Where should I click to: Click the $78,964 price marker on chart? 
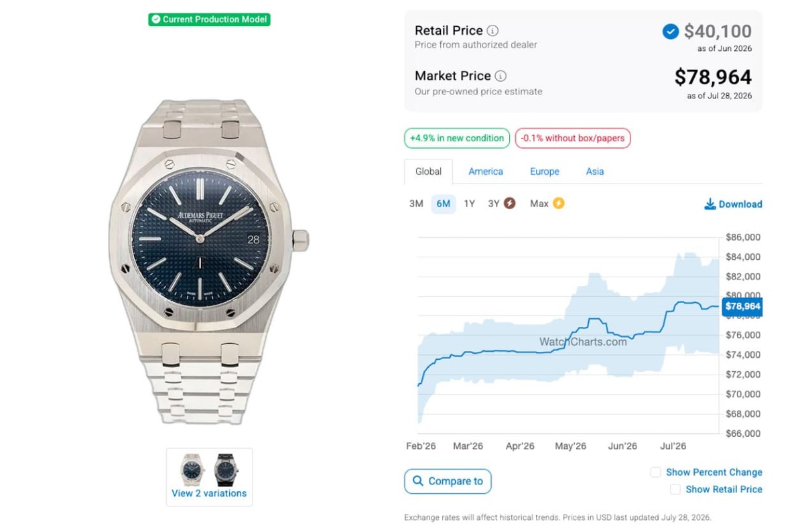coord(742,306)
